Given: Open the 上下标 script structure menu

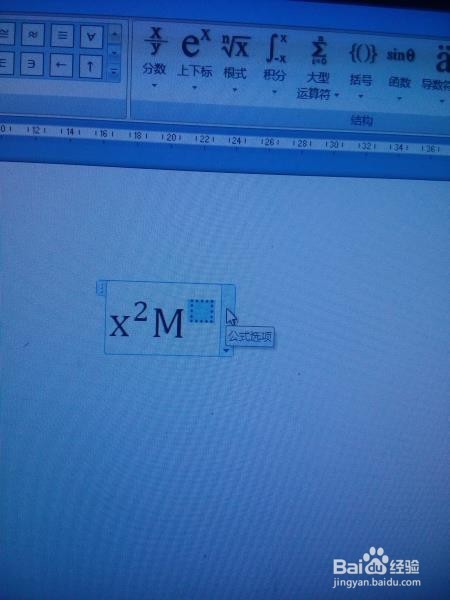Looking at the screenshot, I should (x=195, y=59).
